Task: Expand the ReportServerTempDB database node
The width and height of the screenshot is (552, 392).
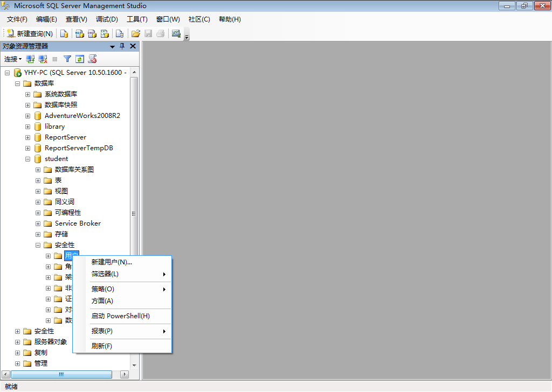Action: (x=27, y=149)
